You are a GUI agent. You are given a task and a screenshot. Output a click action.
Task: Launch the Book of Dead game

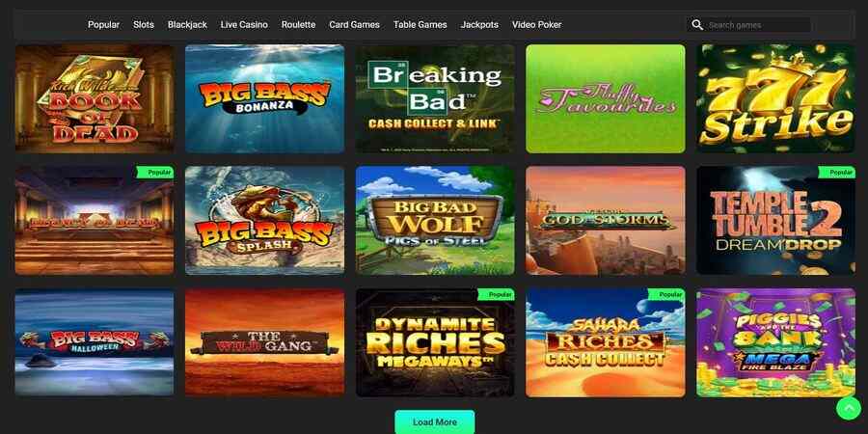pyautogui.click(x=95, y=98)
